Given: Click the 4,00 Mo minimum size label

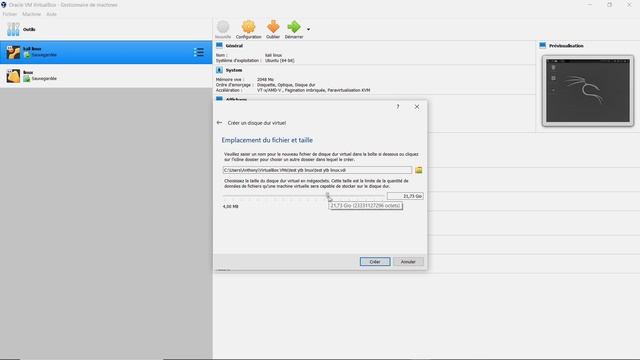Looking at the screenshot, I should (x=231, y=207).
